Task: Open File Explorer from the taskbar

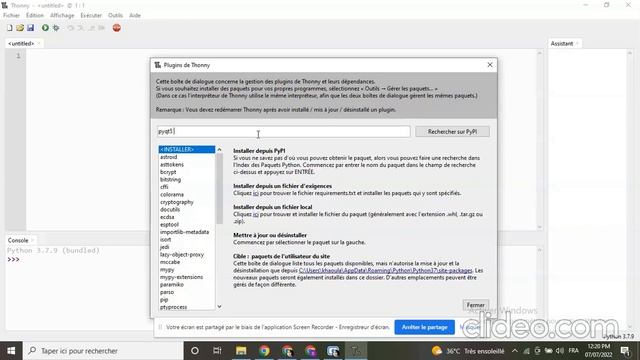Action: click(241, 351)
